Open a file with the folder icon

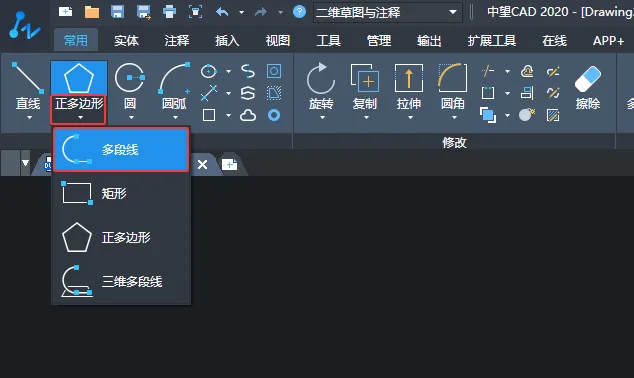tap(92, 12)
